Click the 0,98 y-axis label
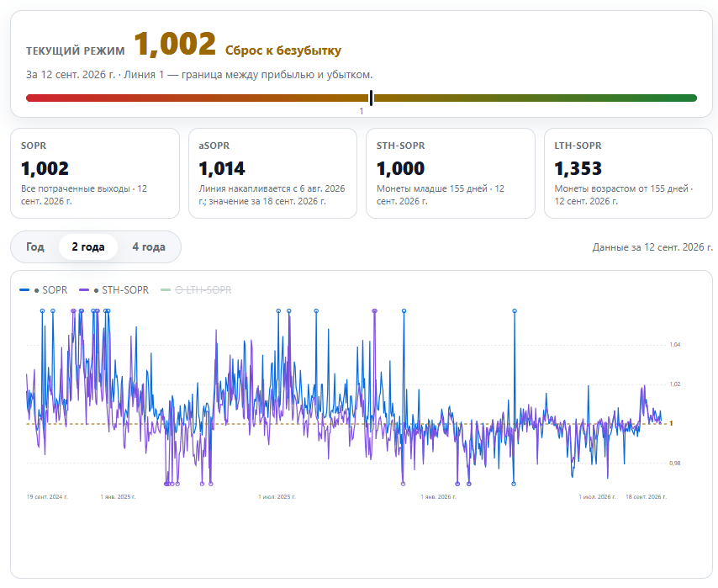The image size is (718, 588). [675, 464]
